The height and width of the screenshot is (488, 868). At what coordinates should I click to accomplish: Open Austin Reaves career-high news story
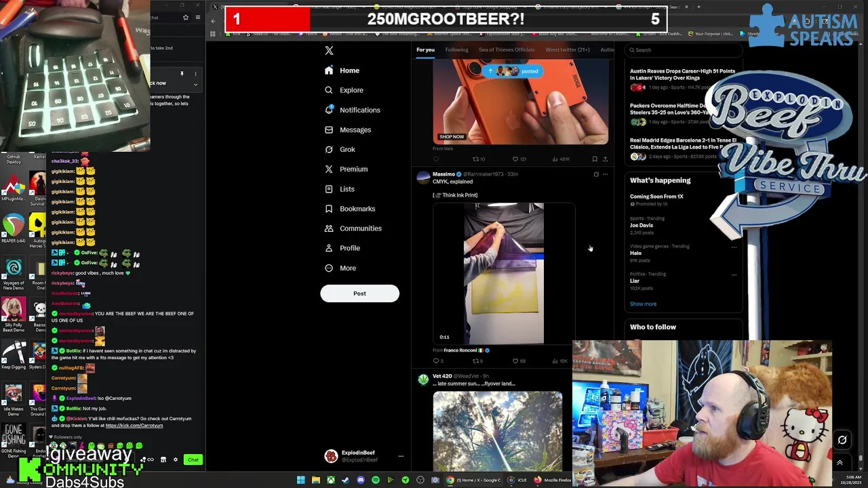(683, 81)
